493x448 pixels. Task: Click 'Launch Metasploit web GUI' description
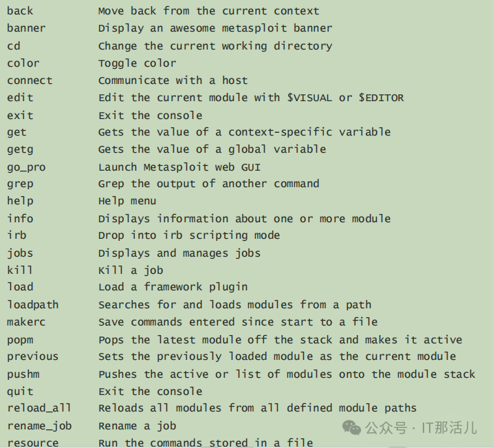click(179, 167)
